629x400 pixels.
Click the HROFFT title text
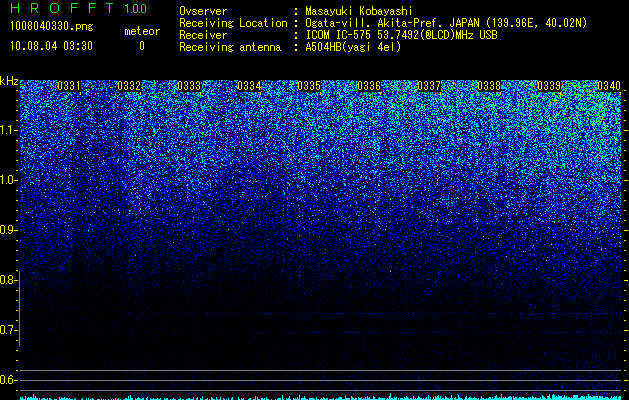pyautogui.click(x=62, y=8)
